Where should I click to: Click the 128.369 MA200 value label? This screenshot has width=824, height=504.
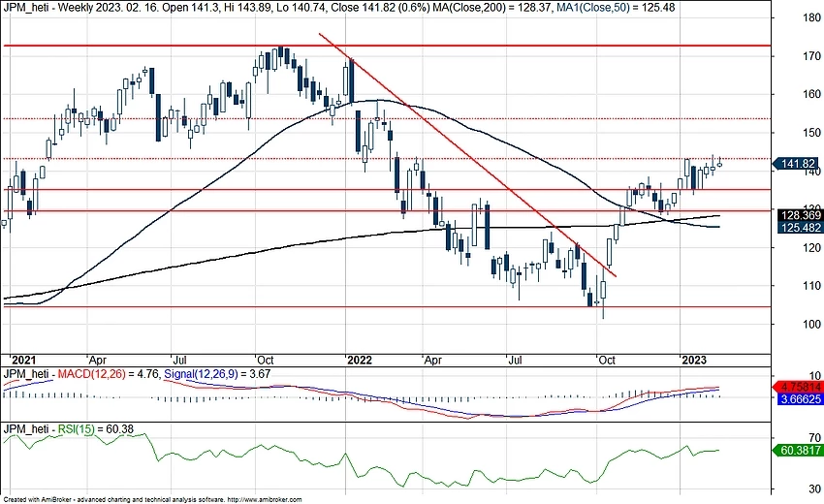click(x=799, y=215)
